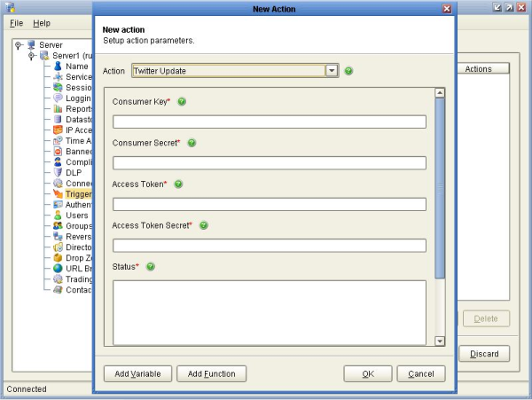Viewport: 532px width, 400px height.
Task: Click the Logging speech bubble icon
Action: tap(58, 98)
